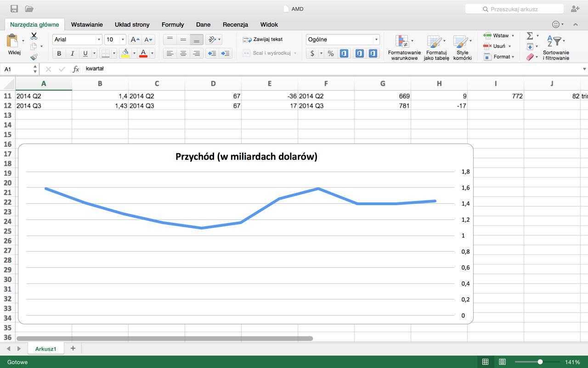Switch to the Formuły ribbon tab
The height and width of the screenshot is (368, 588).
tap(173, 24)
